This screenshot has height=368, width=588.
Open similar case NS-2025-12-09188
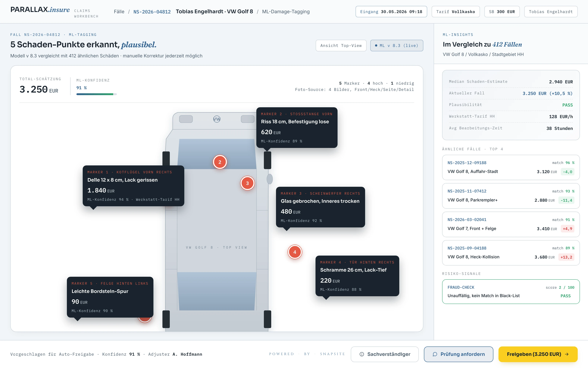[511, 167]
